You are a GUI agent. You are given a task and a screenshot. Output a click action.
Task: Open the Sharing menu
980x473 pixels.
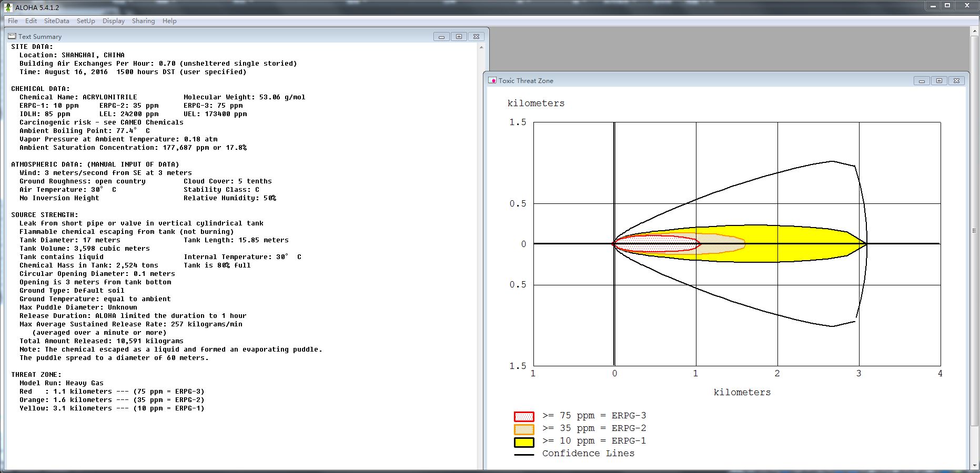pos(143,21)
